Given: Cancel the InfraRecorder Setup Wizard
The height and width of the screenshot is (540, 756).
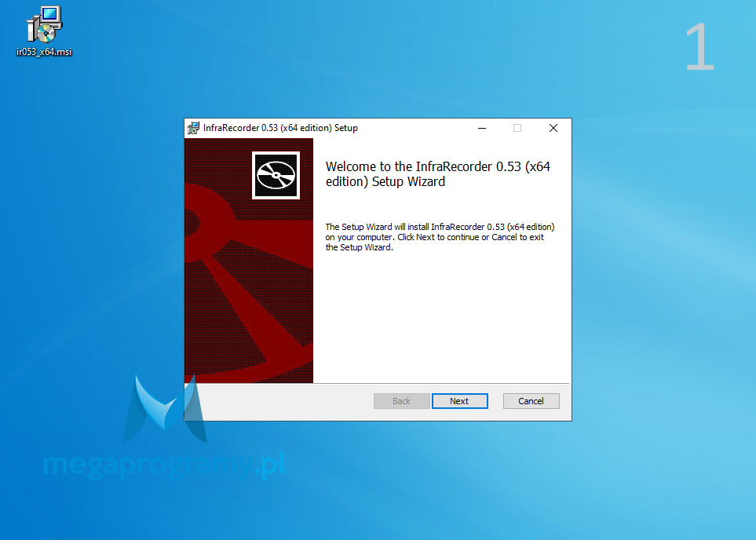Looking at the screenshot, I should (531, 401).
